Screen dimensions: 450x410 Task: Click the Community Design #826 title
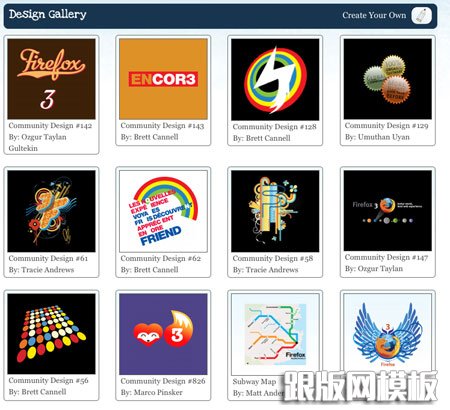click(x=163, y=381)
